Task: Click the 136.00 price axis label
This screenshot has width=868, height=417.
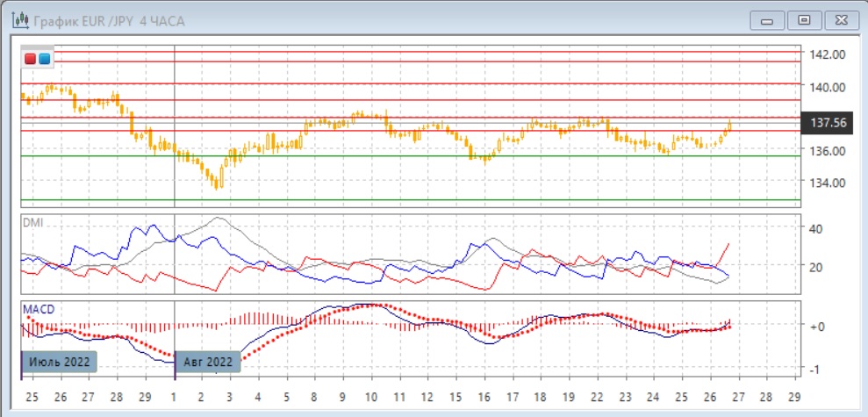Action: click(x=827, y=150)
